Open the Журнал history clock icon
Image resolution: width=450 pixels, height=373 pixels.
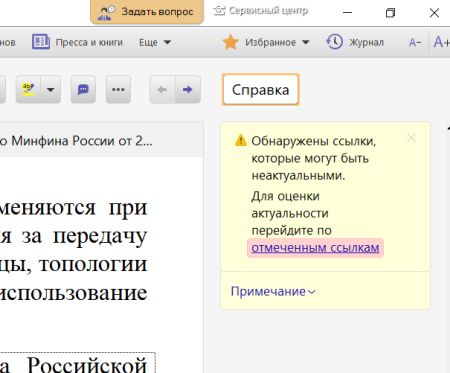[334, 42]
